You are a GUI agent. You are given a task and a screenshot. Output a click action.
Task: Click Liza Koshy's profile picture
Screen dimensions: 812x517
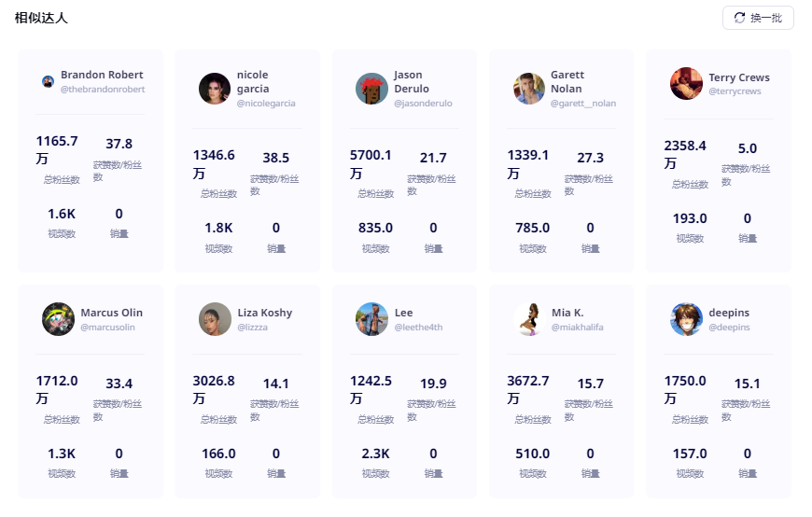pos(215,319)
